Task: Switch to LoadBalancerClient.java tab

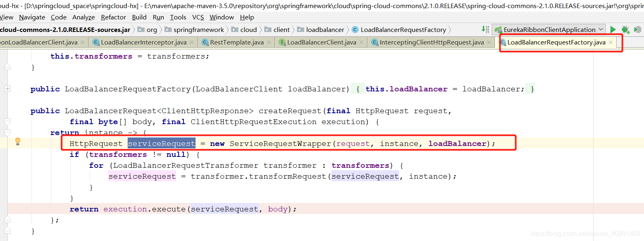Action: pos(322,42)
